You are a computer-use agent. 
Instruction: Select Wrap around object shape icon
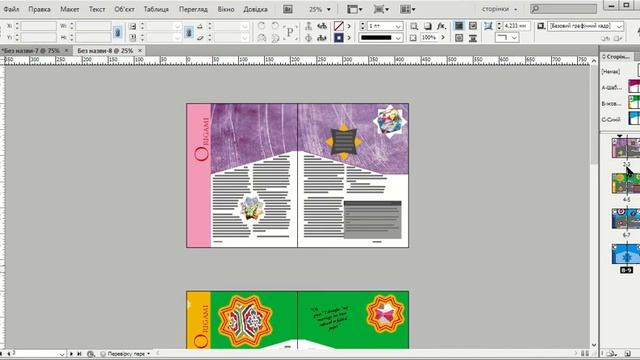[x=459, y=38]
